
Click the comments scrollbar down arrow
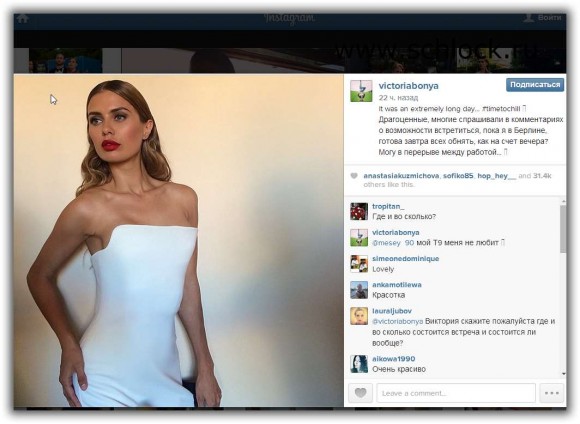563,374
